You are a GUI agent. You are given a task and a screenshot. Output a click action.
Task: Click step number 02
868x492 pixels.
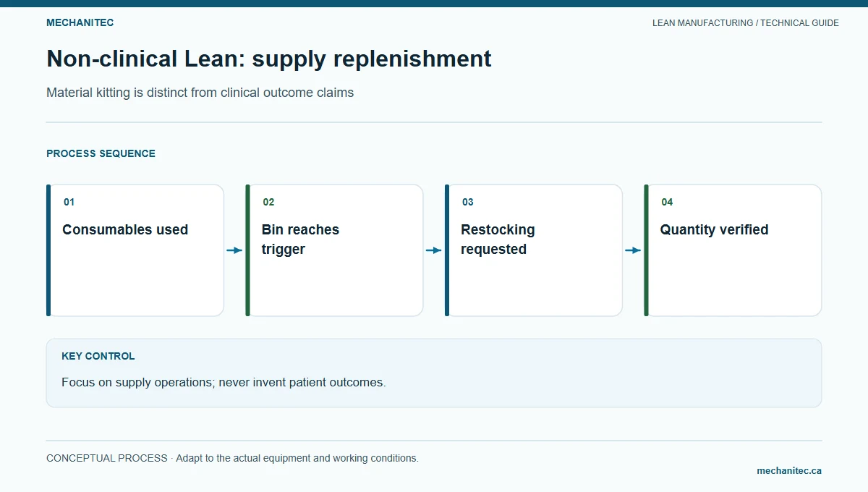point(268,202)
